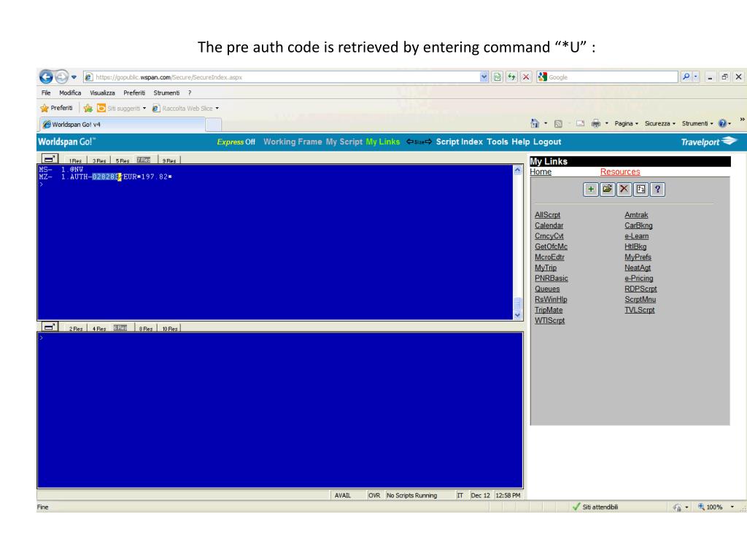
Task: Open the Sicurezza dropdown menu
Action: 659,123
